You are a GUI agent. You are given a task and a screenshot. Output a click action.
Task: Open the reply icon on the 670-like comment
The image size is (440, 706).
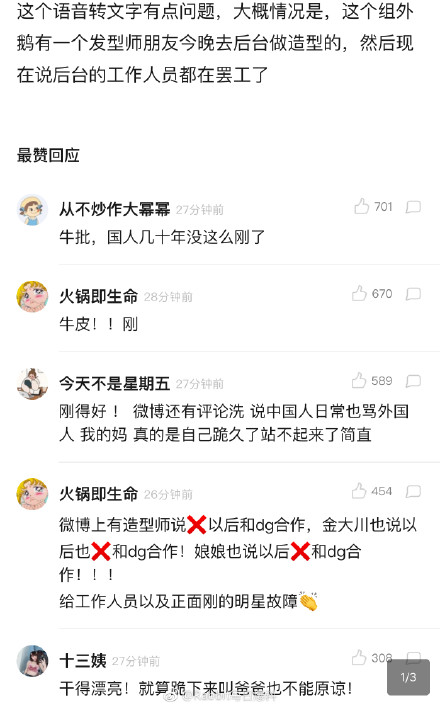coord(413,294)
